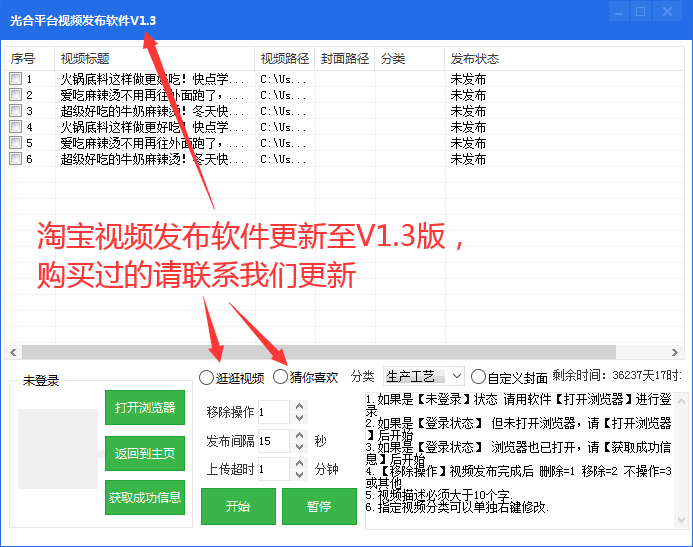Maximize the application window
The width and height of the screenshot is (693, 547).
click(x=640, y=11)
